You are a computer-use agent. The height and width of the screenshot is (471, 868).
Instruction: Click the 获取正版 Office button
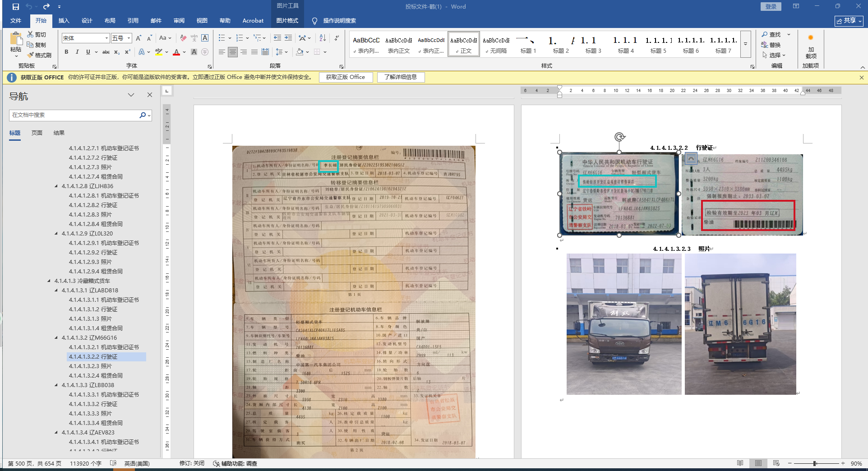click(346, 77)
